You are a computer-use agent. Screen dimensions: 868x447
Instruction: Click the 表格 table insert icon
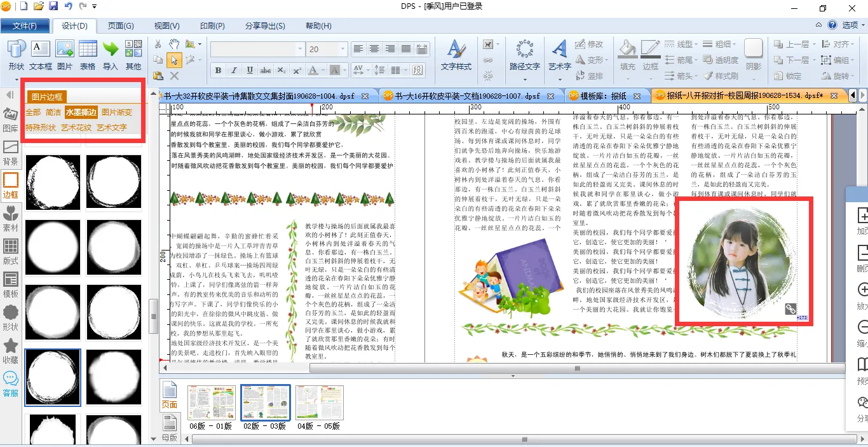[x=88, y=54]
